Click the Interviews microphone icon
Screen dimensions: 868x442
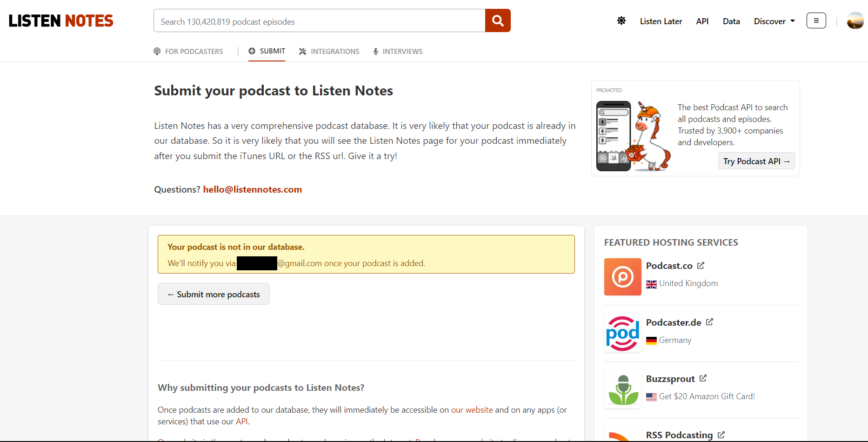coord(376,51)
